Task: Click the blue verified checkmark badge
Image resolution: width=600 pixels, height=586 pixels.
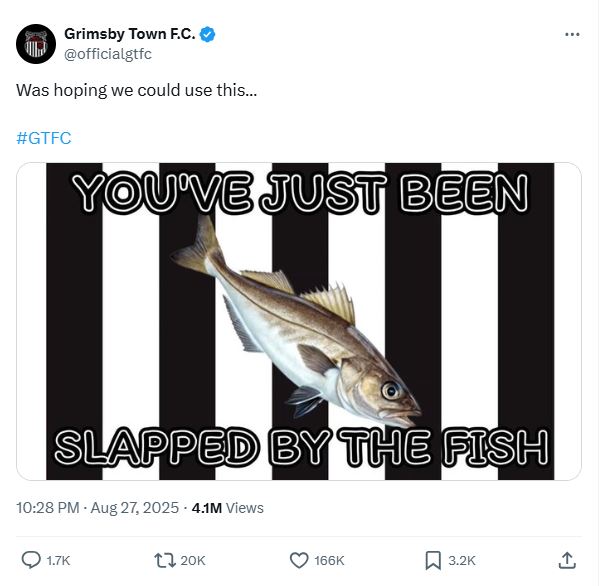Action: 208,34
